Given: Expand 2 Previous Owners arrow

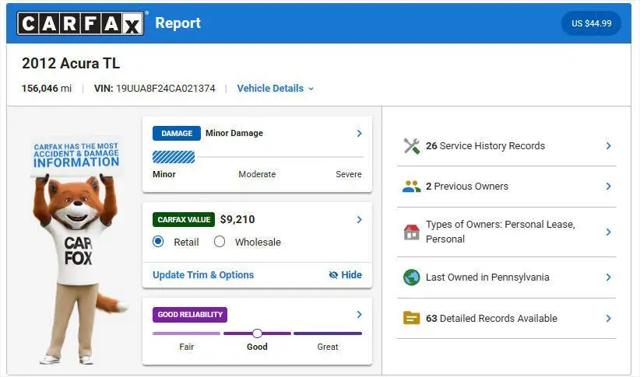Looking at the screenshot, I should pos(609,186).
